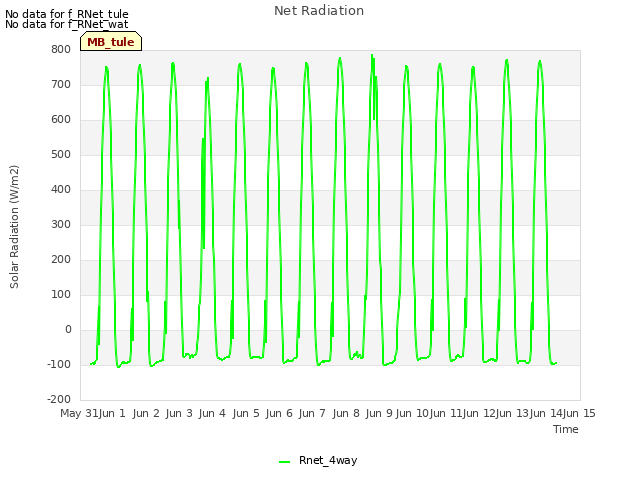
Task: Click the 400 y-axis tick label
Action: tap(61, 189)
